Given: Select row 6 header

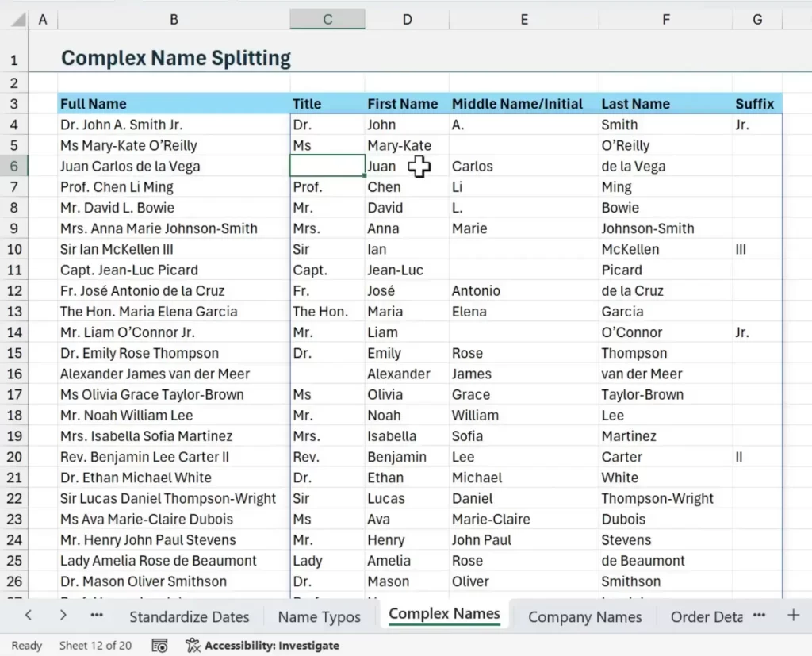Looking at the screenshot, I should pos(14,166).
